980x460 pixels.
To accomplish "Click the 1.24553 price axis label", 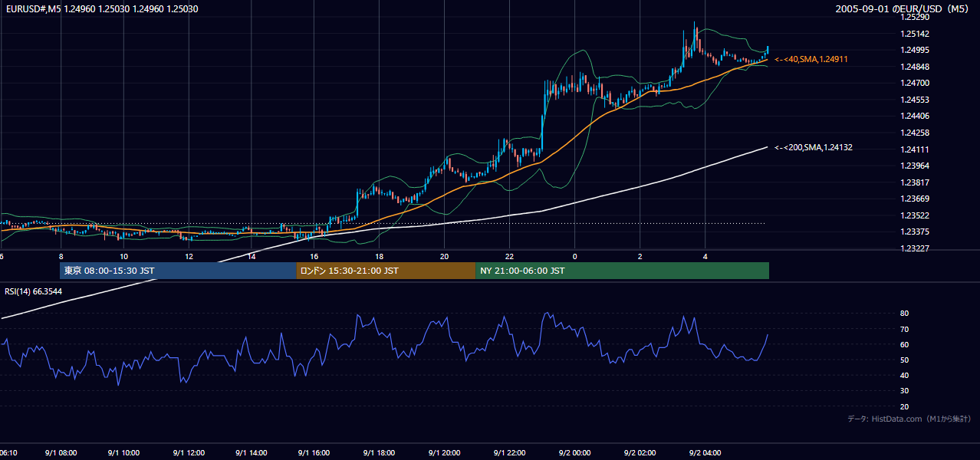I will tap(915, 100).
